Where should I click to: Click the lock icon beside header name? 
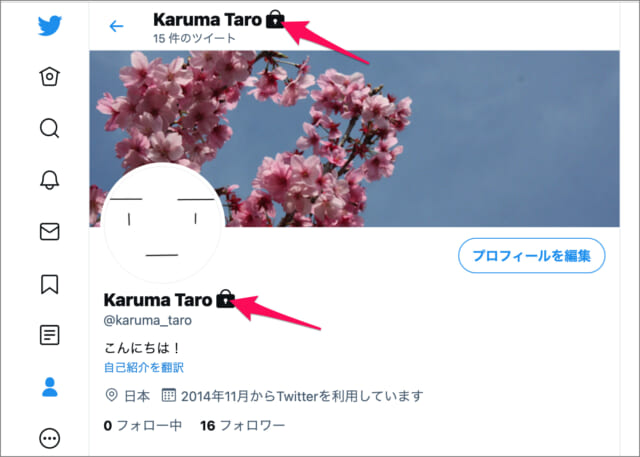pyautogui.click(x=275, y=19)
